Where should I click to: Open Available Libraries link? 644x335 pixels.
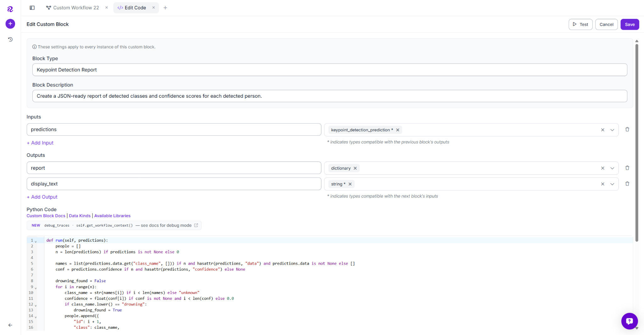(112, 216)
